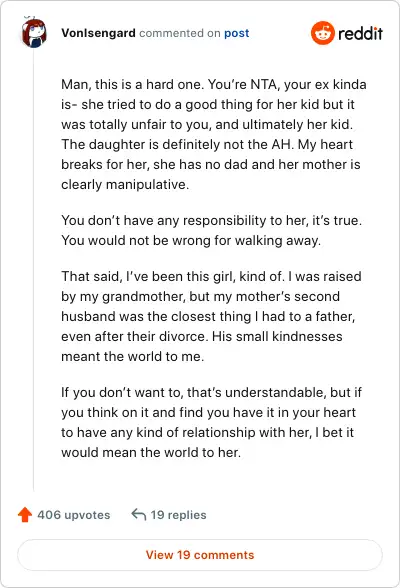Click the line "meant the world to me."
Screen dimensions: 400x588
133,356
